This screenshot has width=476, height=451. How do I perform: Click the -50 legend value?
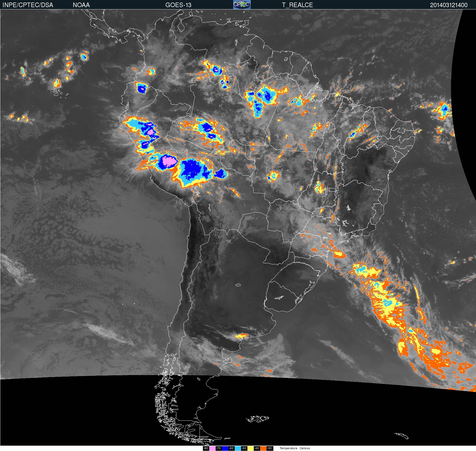click(x=244, y=448)
